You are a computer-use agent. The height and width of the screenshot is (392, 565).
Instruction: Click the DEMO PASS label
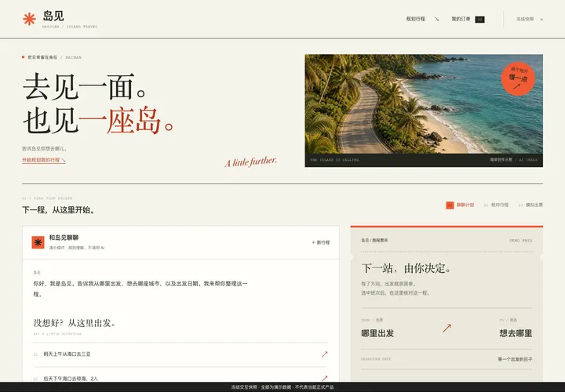[521, 241]
